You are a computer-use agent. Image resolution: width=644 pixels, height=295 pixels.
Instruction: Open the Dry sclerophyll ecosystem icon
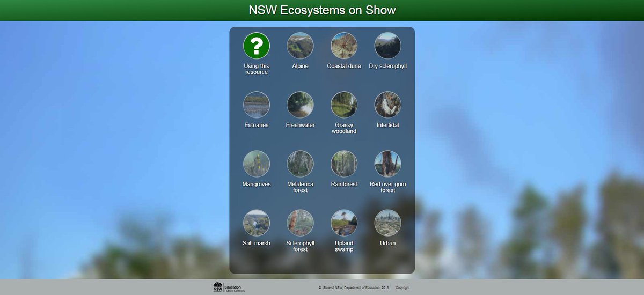(387, 46)
